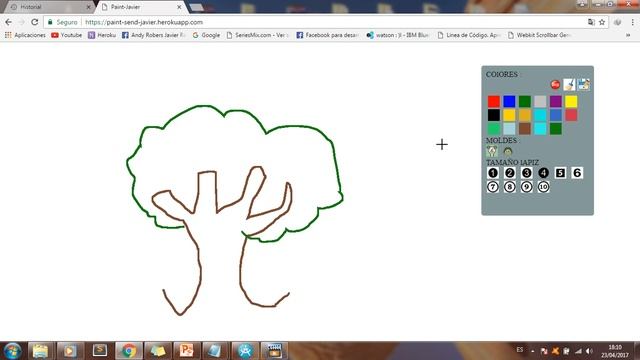Open the Google bookmark

[206, 35]
